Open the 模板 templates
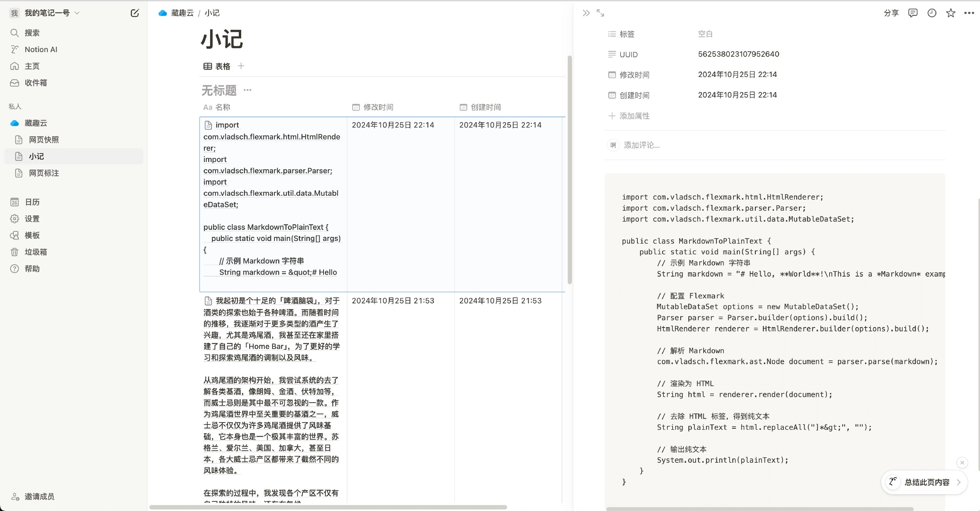The image size is (980, 511). [73, 235]
